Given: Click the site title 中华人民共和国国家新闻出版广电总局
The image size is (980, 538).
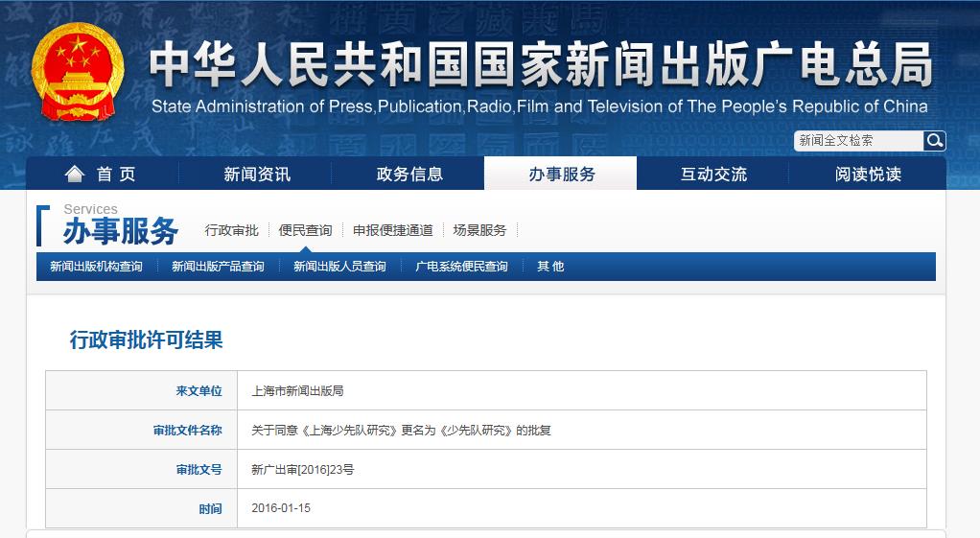Looking at the screenshot, I should coord(541,64).
